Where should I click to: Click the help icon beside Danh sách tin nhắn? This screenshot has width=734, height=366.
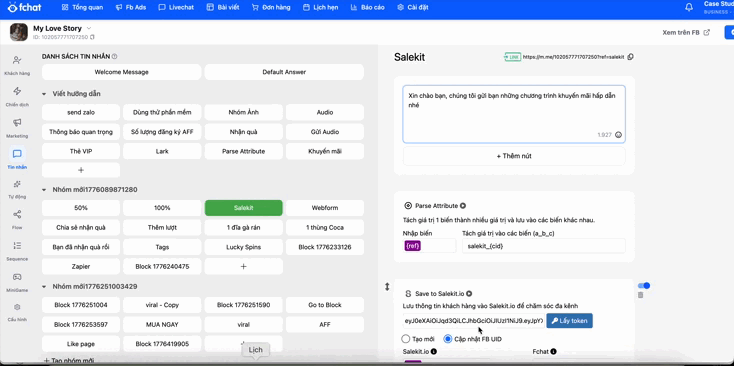(115, 57)
